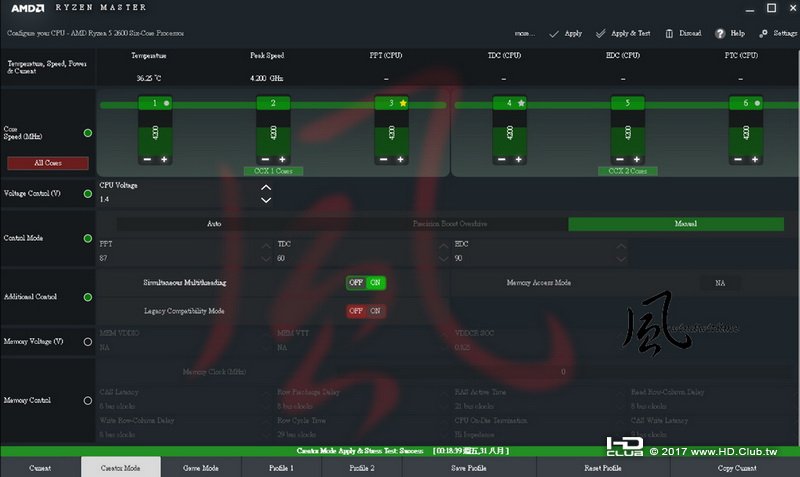Increase TDC value with up chevron

pos(443,246)
